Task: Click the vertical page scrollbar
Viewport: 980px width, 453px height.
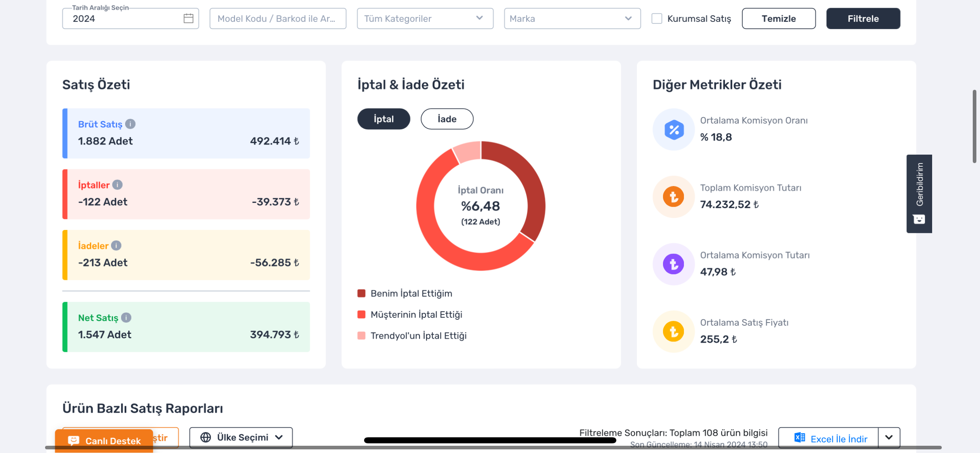Action: click(x=974, y=126)
